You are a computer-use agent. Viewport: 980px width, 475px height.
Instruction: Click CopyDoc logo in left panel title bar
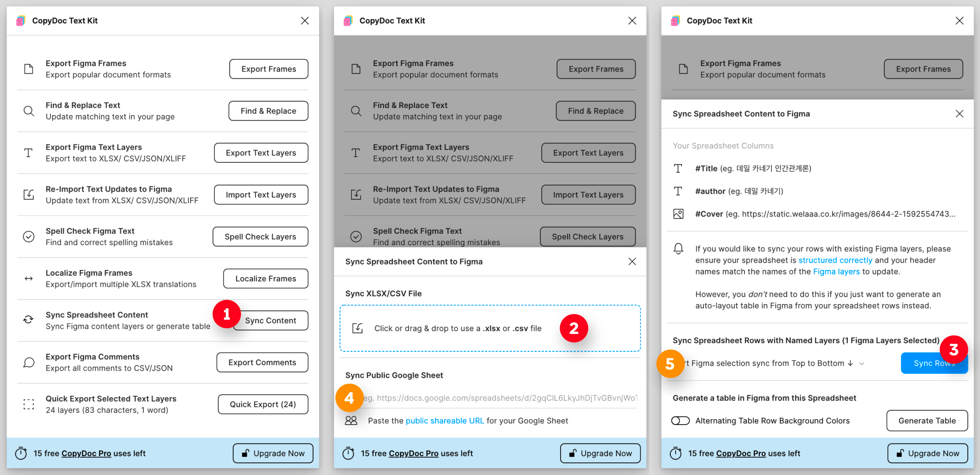(x=21, y=21)
